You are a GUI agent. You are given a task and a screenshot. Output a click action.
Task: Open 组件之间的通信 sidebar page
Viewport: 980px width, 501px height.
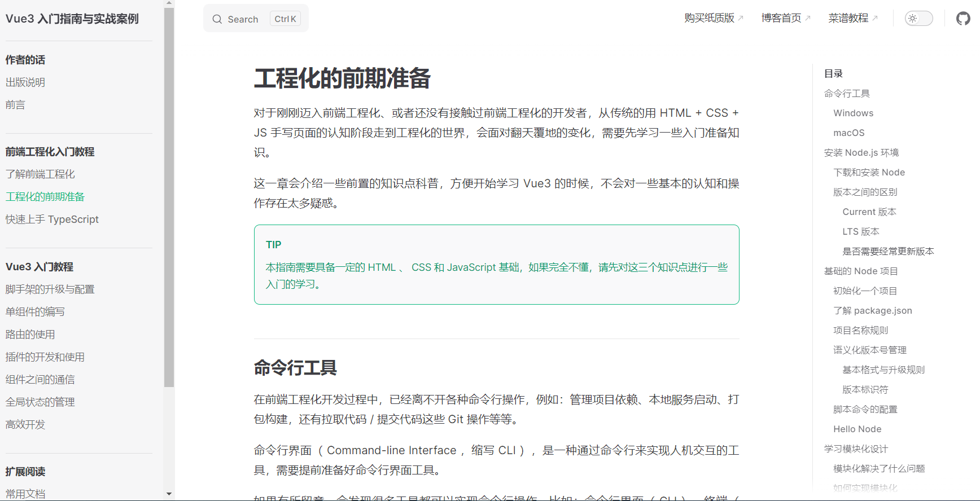[x=40, y=380]
